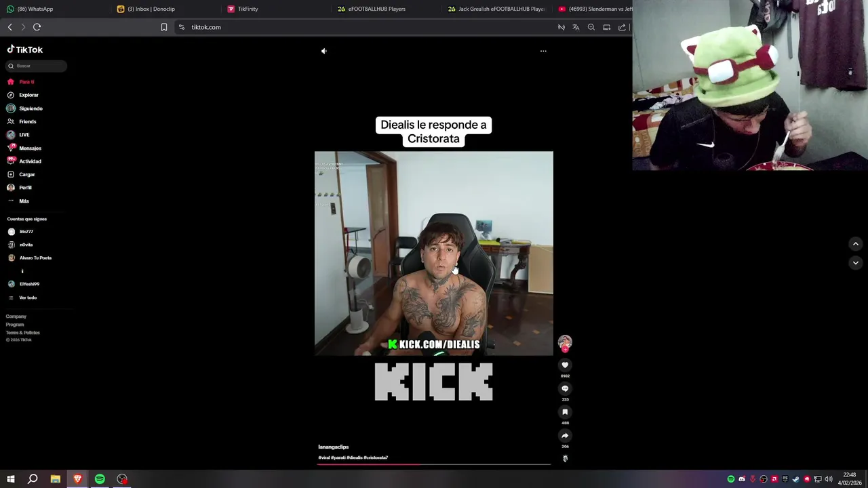
Task: Like the video with the heart icon
Action: 565,365
